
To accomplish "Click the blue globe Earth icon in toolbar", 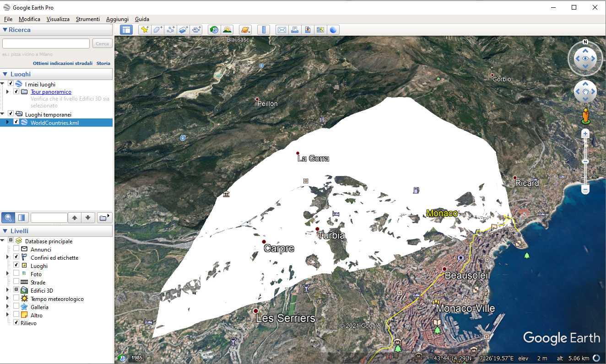I will coord(334,30).
